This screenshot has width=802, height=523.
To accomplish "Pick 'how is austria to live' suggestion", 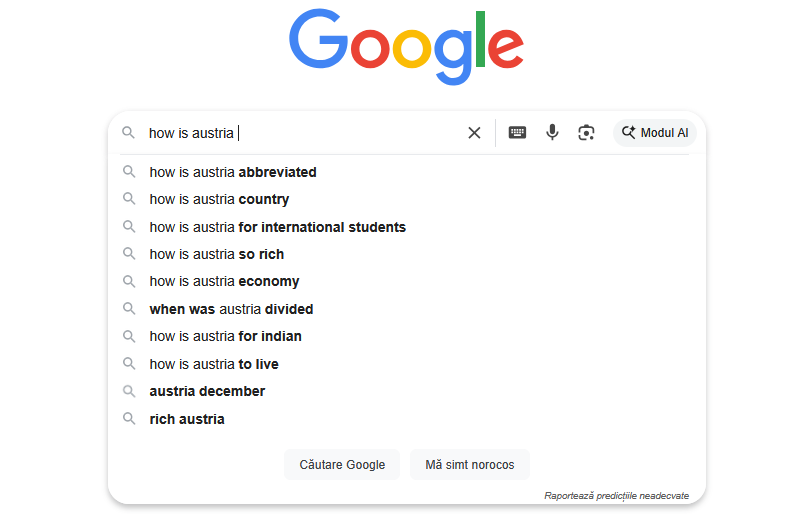I will pyautogui.click(x=214, y=364).
